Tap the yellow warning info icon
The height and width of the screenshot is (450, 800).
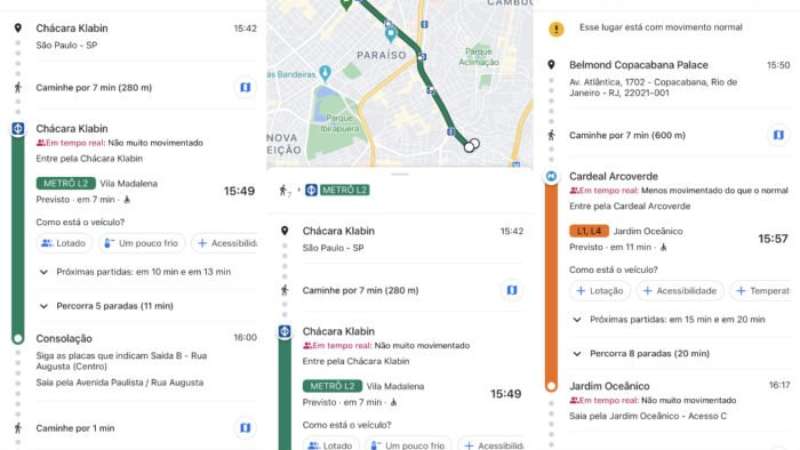click(x=557, y=28)
